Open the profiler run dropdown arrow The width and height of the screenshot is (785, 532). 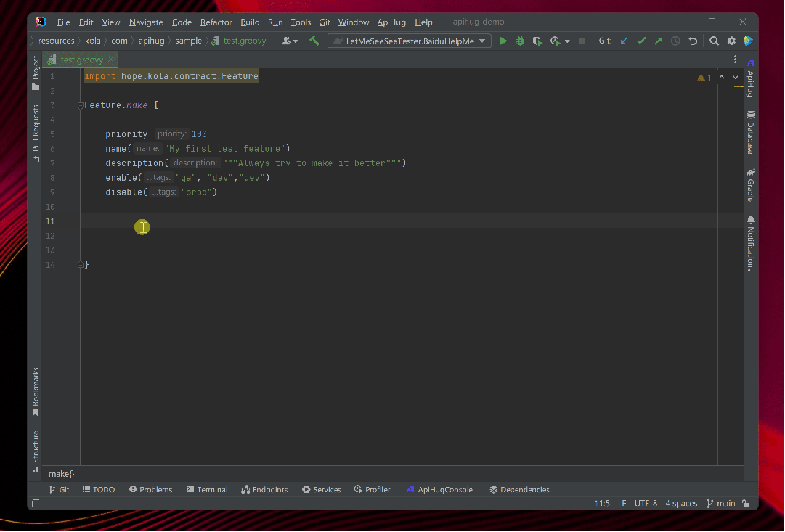tap(567, 41)
